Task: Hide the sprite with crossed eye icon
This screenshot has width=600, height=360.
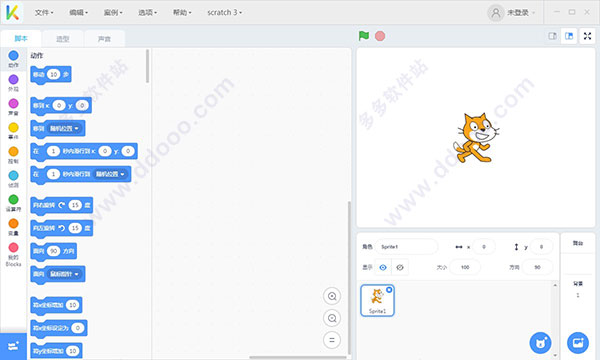Action: click(x=400, y=267)
